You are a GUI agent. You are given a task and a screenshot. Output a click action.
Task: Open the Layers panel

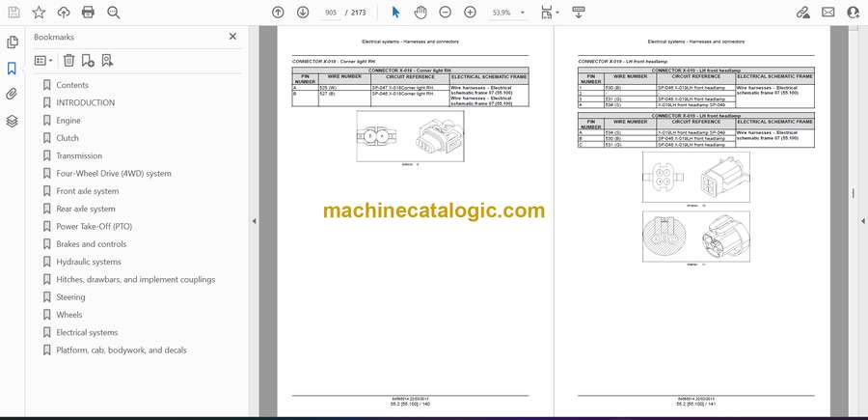click(x=12, y=121)
